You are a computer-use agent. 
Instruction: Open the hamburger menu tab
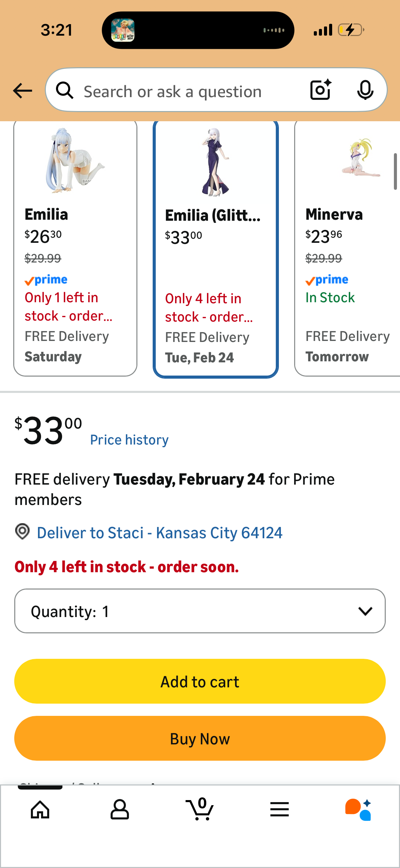pyautogui.click(x=280, y=810)
